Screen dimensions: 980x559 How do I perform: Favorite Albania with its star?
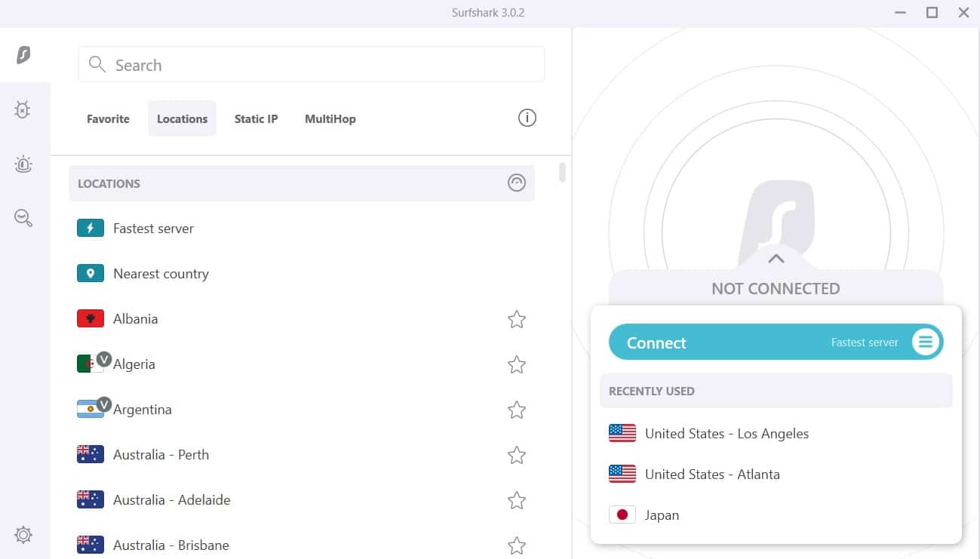click(517, 319)
